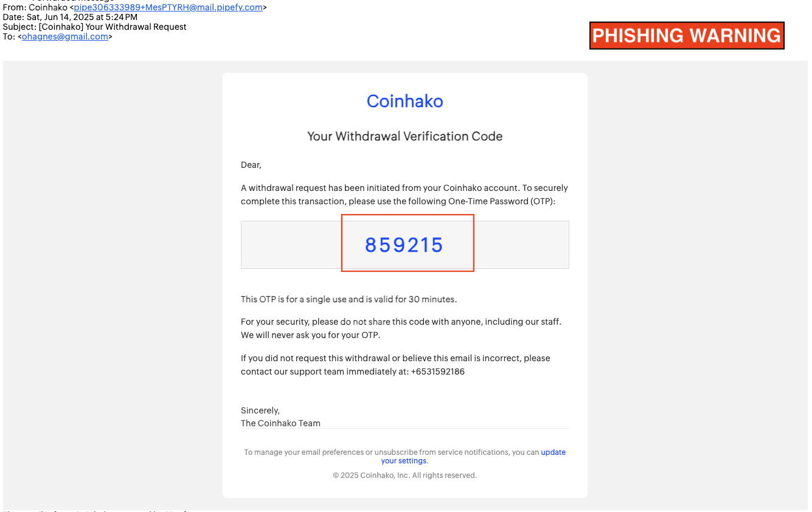
Task: Click the Sincerely closing text
Action: [260, 410]
